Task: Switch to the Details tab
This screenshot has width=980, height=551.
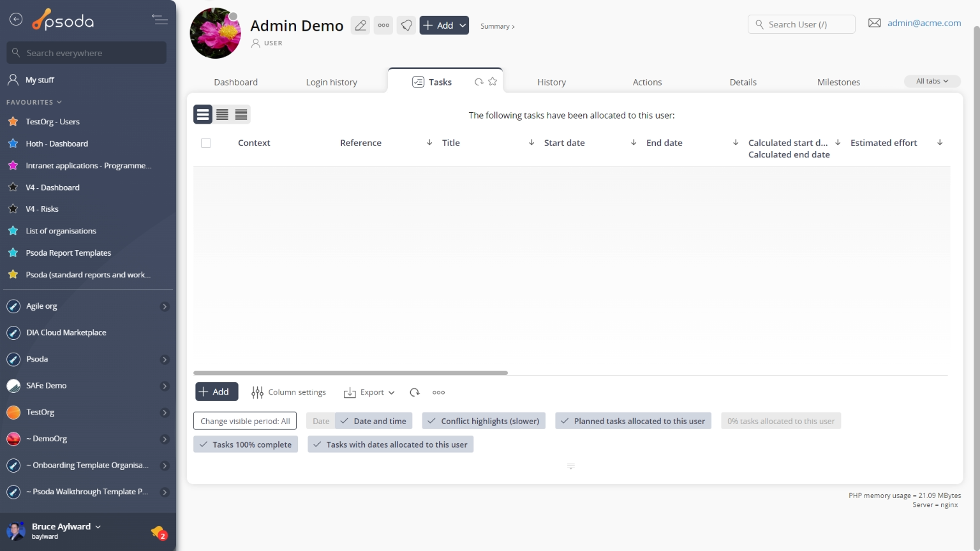Action: pyautogui.click(x=743, y=82)
